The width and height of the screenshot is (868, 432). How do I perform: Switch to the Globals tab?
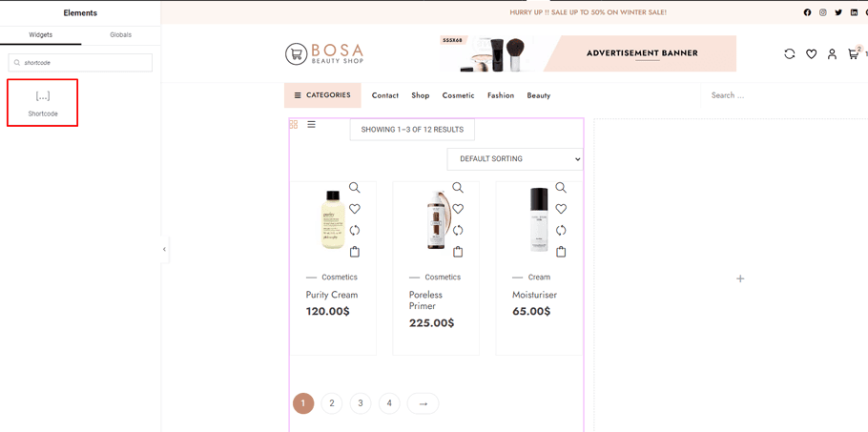click(120, 34)
